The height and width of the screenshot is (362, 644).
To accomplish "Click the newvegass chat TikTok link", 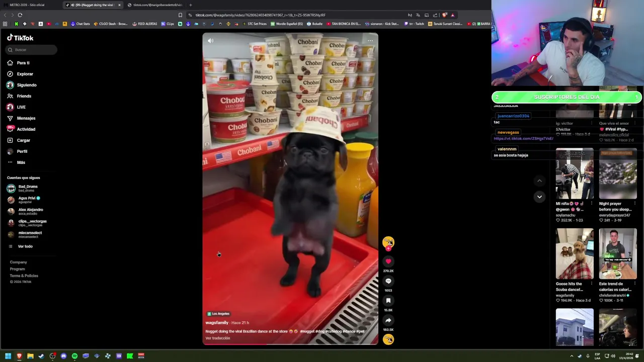I will pyautogui.click(x=523, y=139).
